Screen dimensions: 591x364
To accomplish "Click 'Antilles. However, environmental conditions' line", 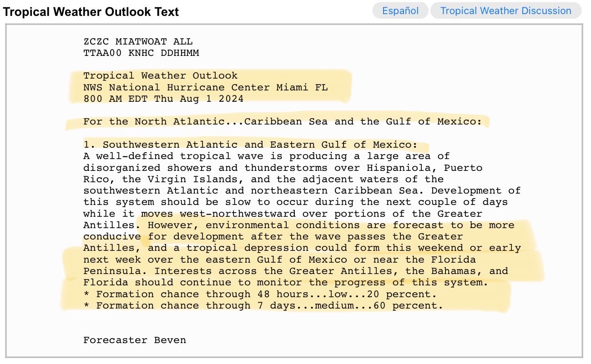I will tap(299, 225).
